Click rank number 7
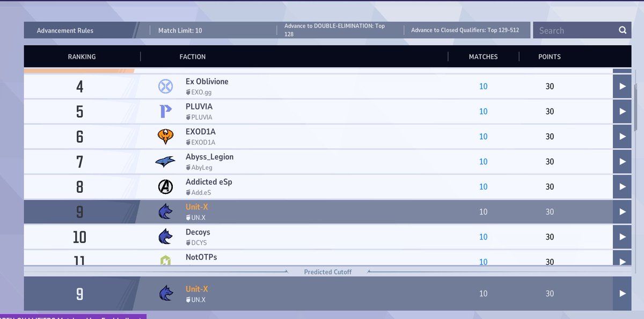Screen dimensions: 644x319 coord(80,162)
